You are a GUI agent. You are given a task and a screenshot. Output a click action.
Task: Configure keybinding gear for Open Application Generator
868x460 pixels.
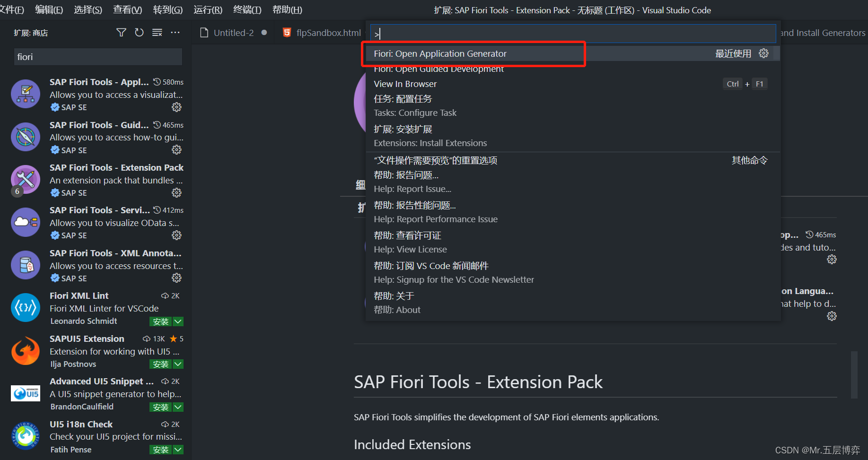pos(763,53)
